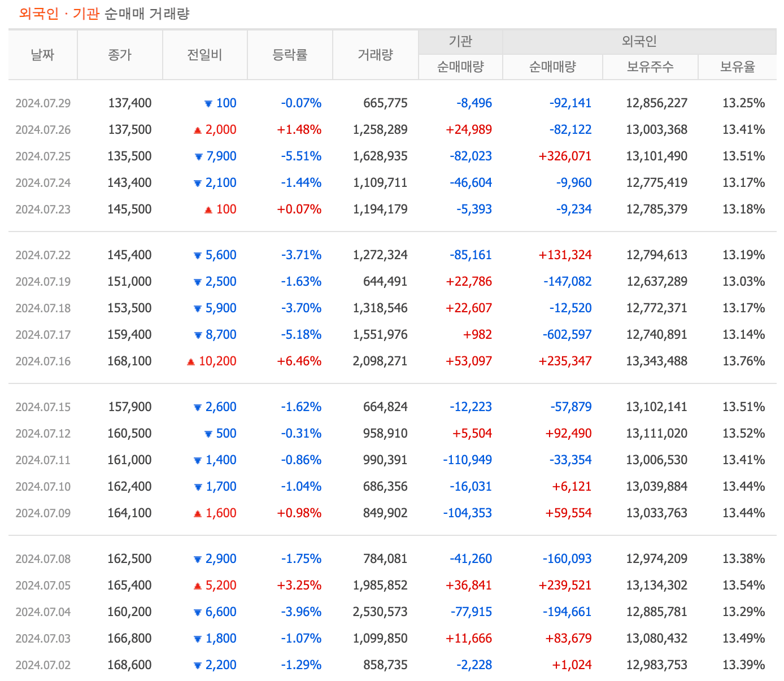Click the closing price 137,400
784x681 pixels.
point(131,103)
